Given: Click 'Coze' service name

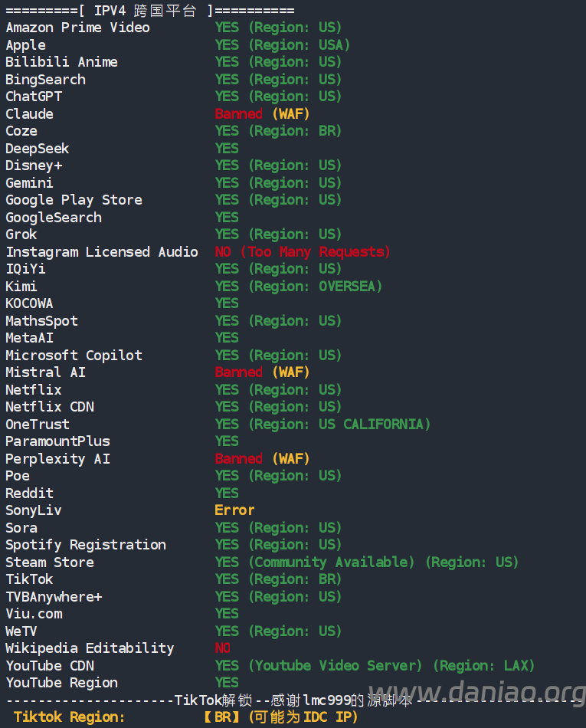Looking at the screenshot, I should tap(21, 131).
